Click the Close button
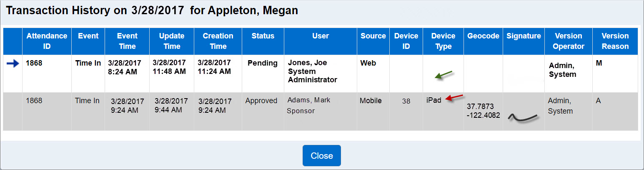The width and height of the screenshot is (644, 170). coord(322,155)
